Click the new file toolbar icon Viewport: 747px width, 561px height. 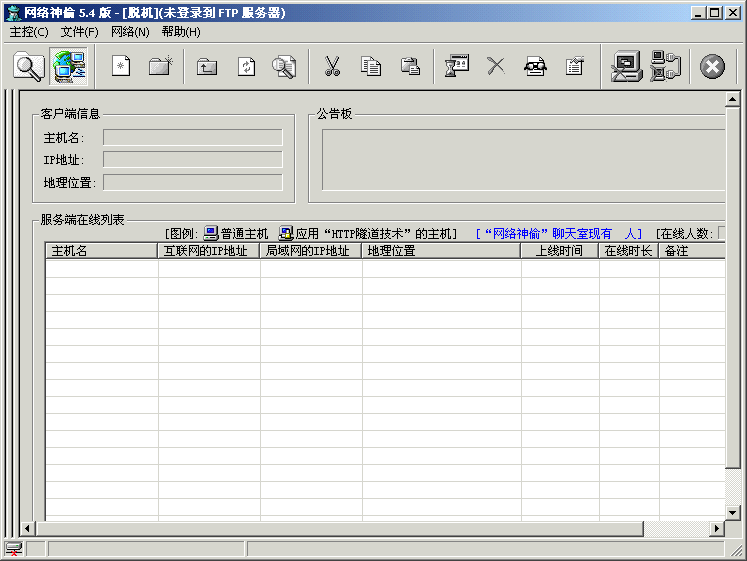tap(121, 67)
